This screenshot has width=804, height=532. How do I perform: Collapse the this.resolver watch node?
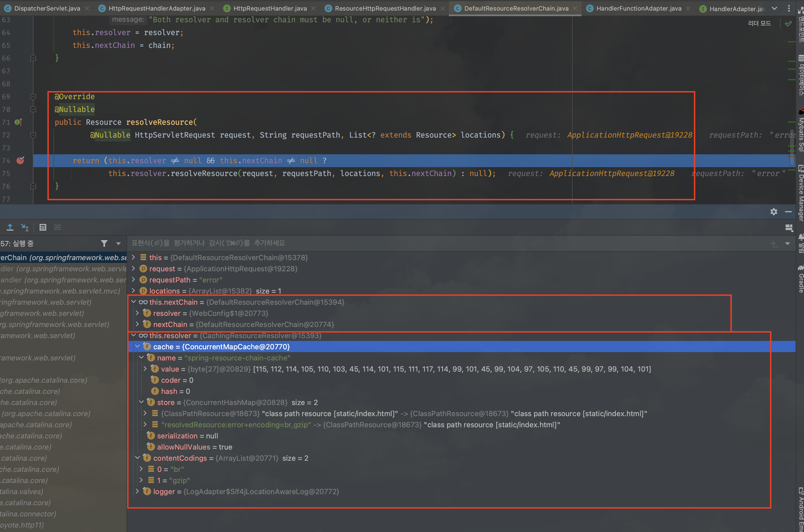(x=134, y=335)
